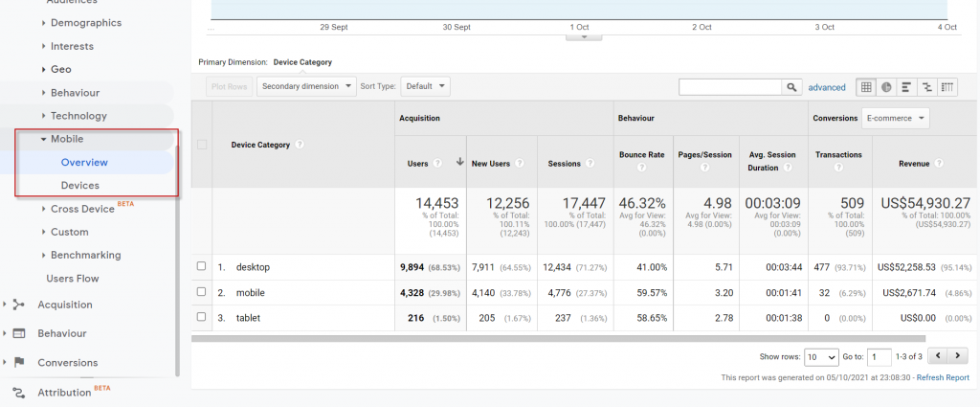Screen dimensions: 980x407
Task: Open the E-commerce conversions dropdown
Action: (x=896, y=118)
